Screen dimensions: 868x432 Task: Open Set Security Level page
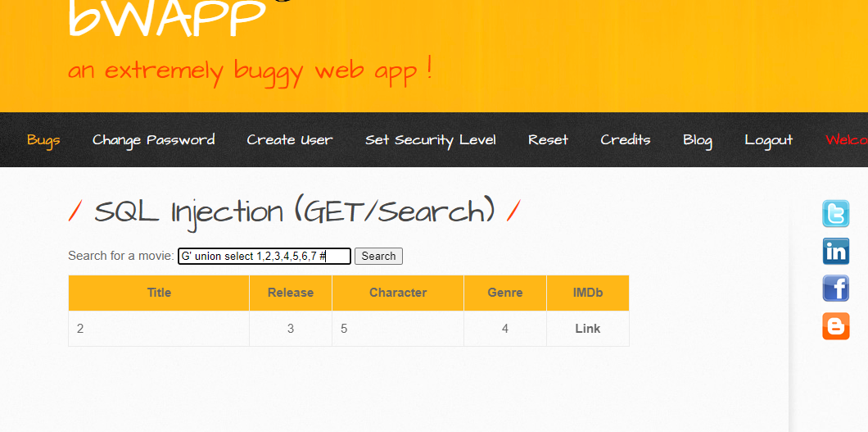pos(430,140)
